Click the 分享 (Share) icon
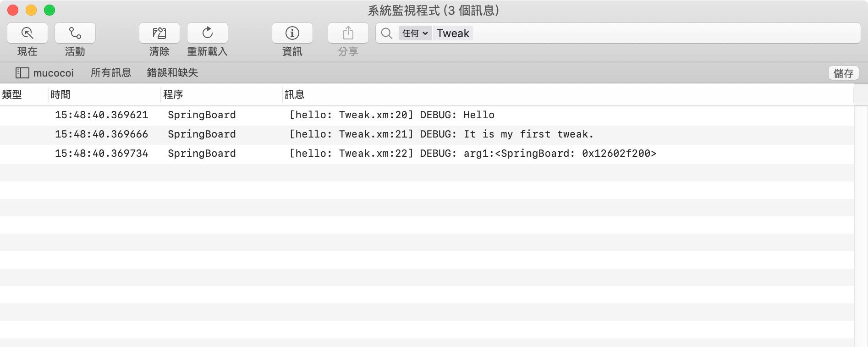The width and height of the screenshot is (868, 347). 348,33
